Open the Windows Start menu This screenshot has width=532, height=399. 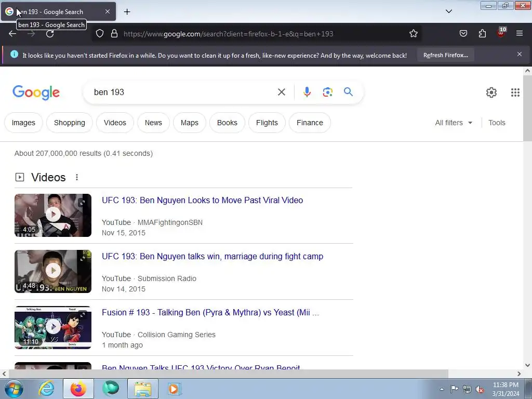click(x=14, y=389)
